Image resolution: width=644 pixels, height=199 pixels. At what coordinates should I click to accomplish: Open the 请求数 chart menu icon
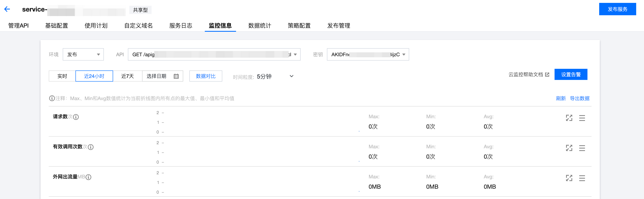[582, 118]
